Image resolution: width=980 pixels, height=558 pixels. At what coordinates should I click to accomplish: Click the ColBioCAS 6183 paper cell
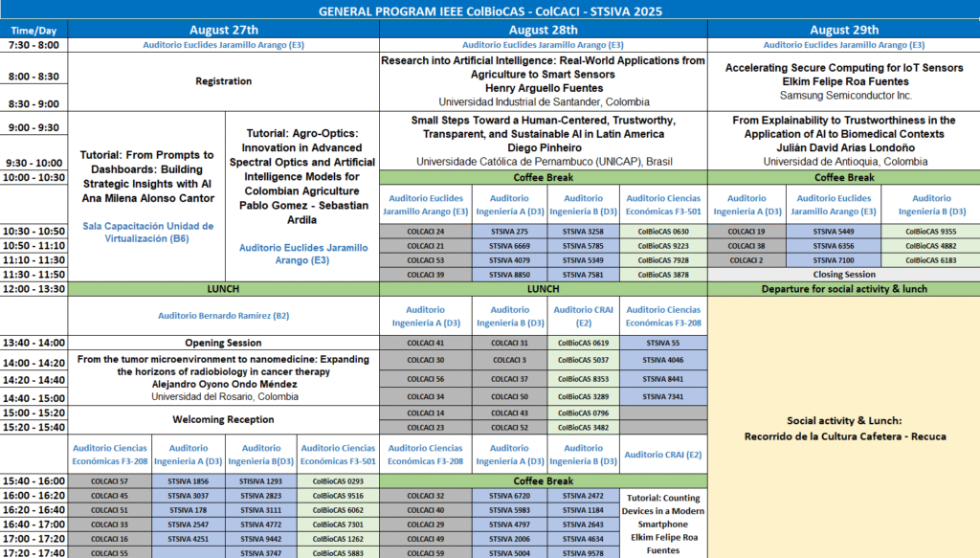coord(930,260)
